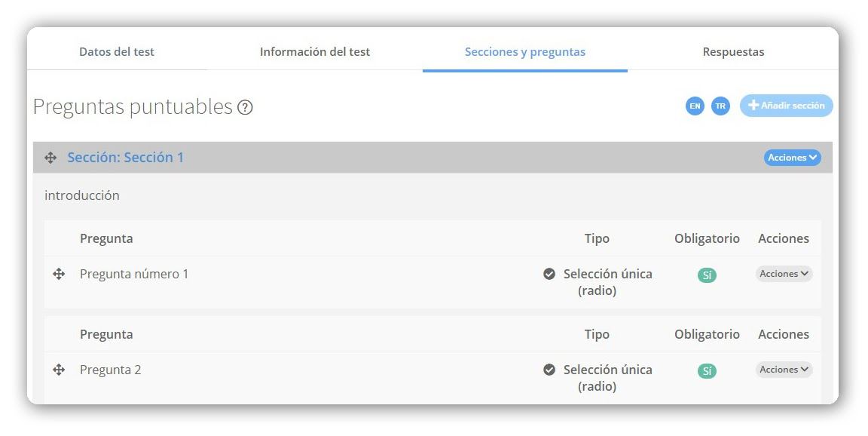This screenshot has height=436, width=868.
Task: Toggle the Sí badge for Pregunta número 1
Action: pyautogui.click(x=707, y=275)
